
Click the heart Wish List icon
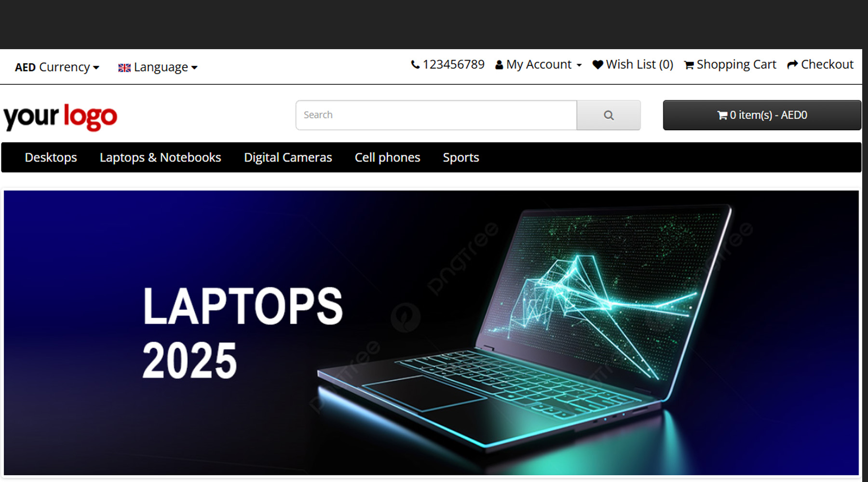(x=598, y=65)
